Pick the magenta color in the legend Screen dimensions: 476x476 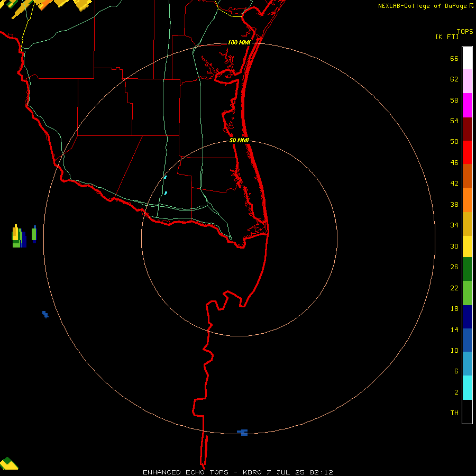pyautogui.click(x=467, y=105)
